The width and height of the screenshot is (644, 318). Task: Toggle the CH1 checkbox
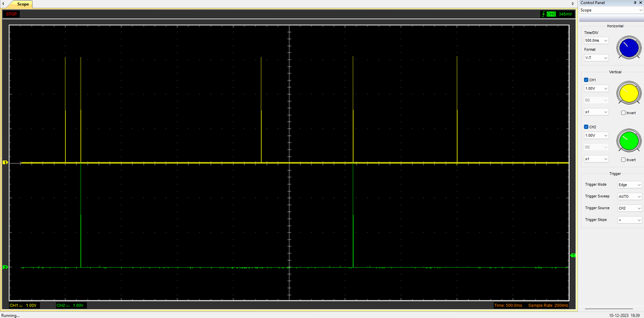[586, 80]
